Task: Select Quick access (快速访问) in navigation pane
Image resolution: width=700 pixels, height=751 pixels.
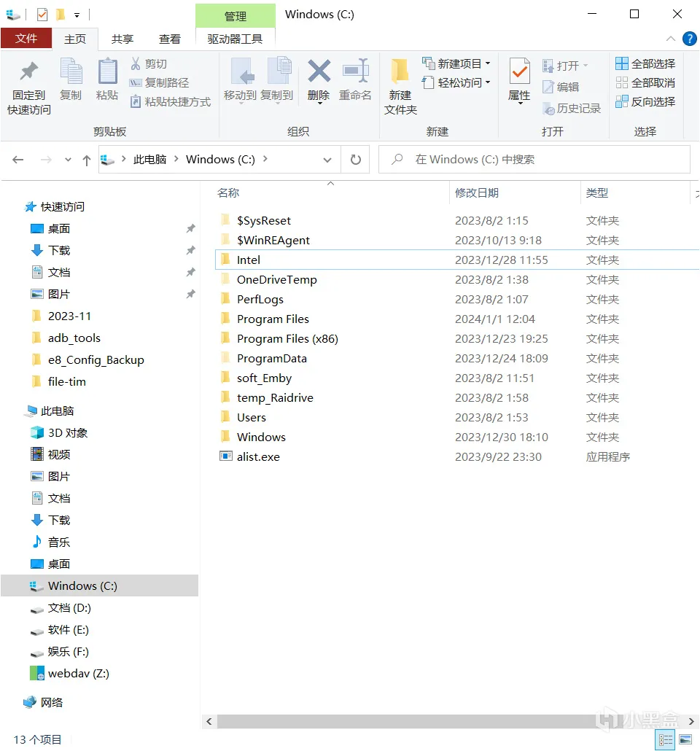Action: (x=62, y=206)
